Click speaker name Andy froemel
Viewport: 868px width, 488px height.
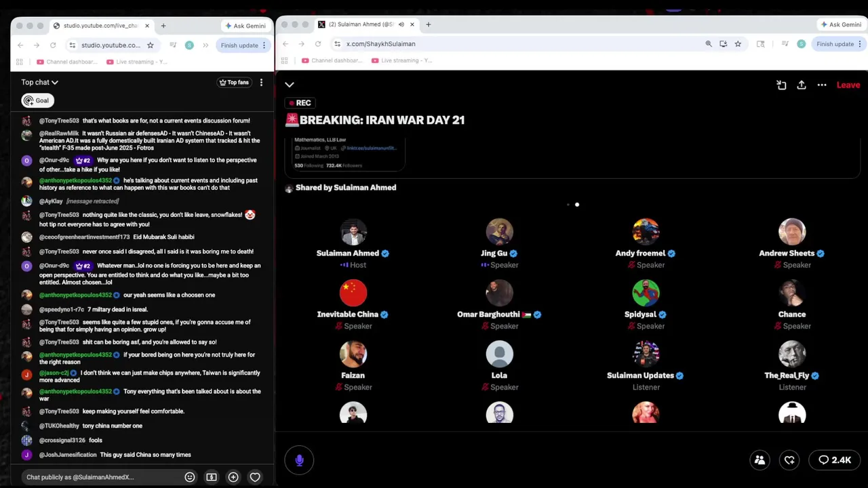coord(640,253)
